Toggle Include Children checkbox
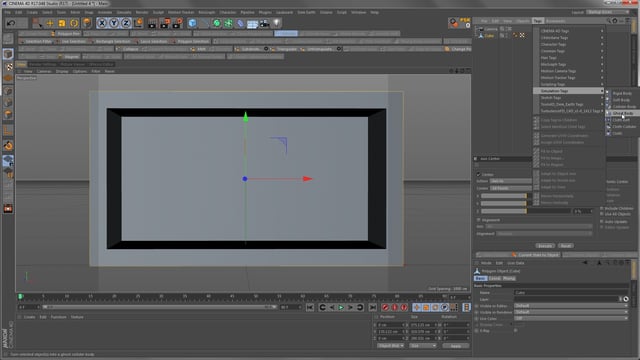 click(x=602, y=208)
